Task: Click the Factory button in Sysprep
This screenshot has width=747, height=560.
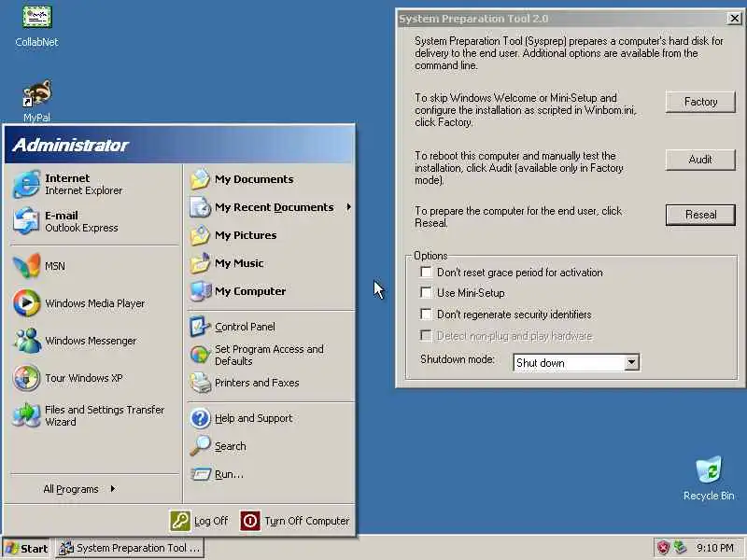Action: pos(700,102)
